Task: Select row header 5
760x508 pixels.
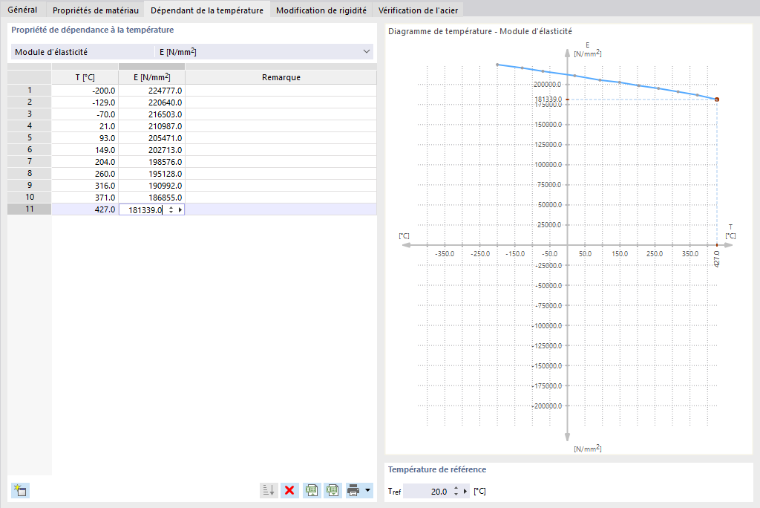Action: coord(30,138)
